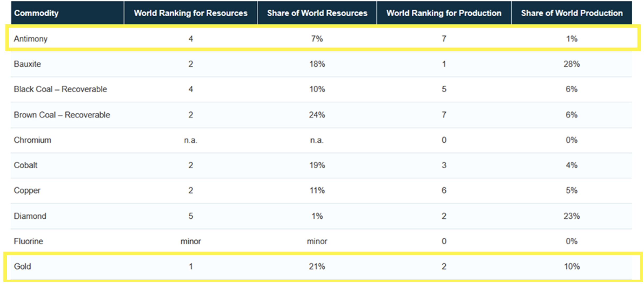Click Gold's 21% share of world resources
Screen dimensions: 644x285
point(317,266)
